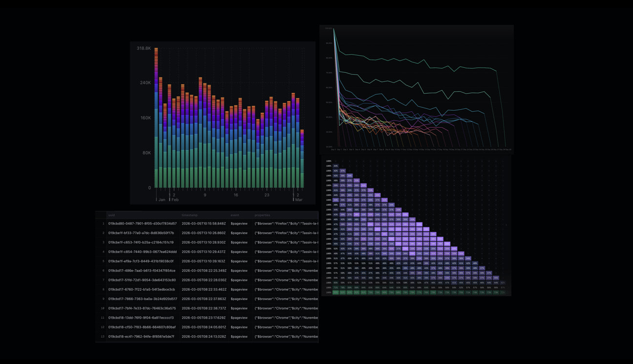633x364 pixels.
Task: Sort the table by the timestamp column header
Action: (190, 215)
